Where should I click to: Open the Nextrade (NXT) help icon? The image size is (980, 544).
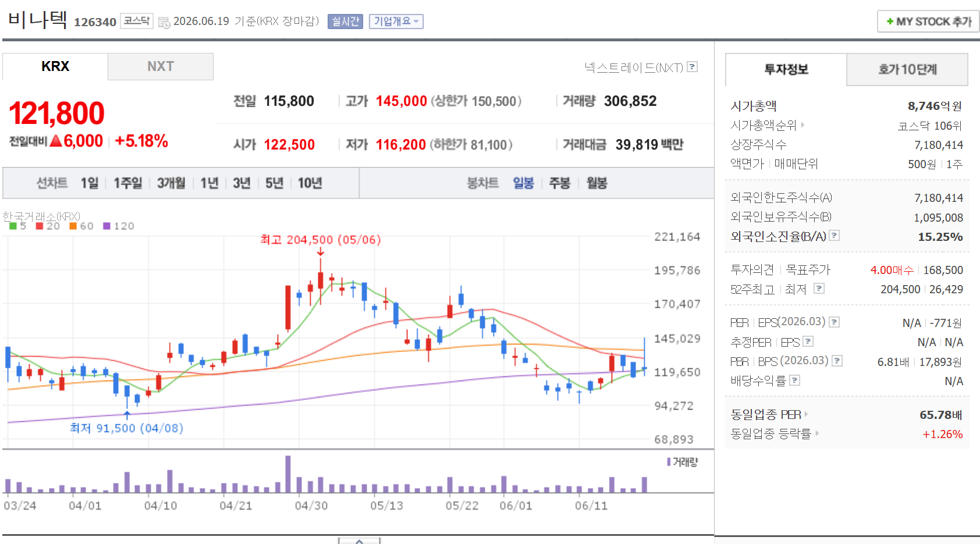[692, 67]
